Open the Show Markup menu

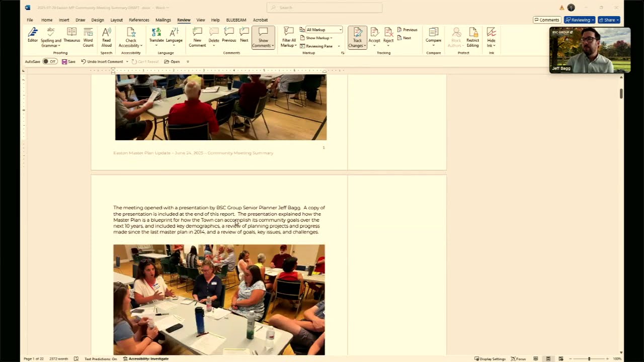click(317, 38)
